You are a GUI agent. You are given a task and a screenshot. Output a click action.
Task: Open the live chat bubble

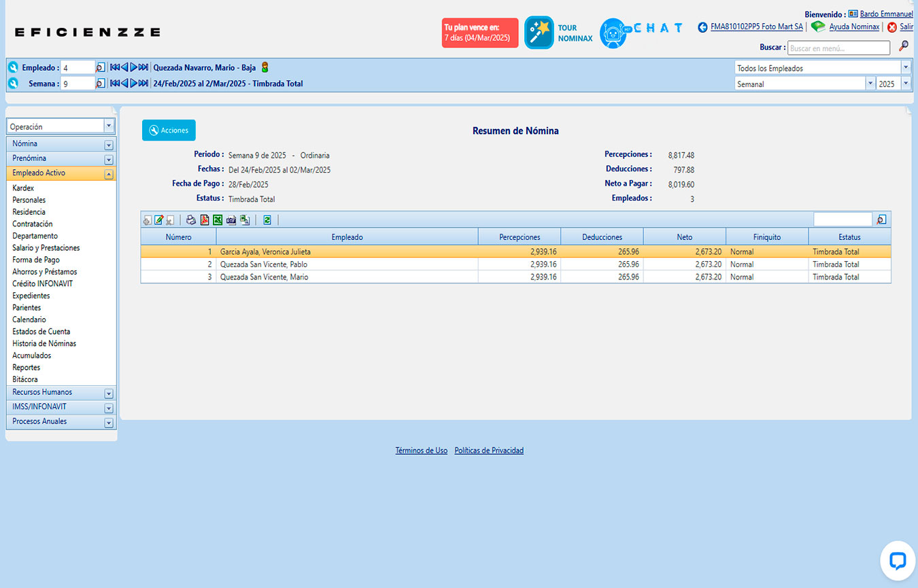(897, 561)
